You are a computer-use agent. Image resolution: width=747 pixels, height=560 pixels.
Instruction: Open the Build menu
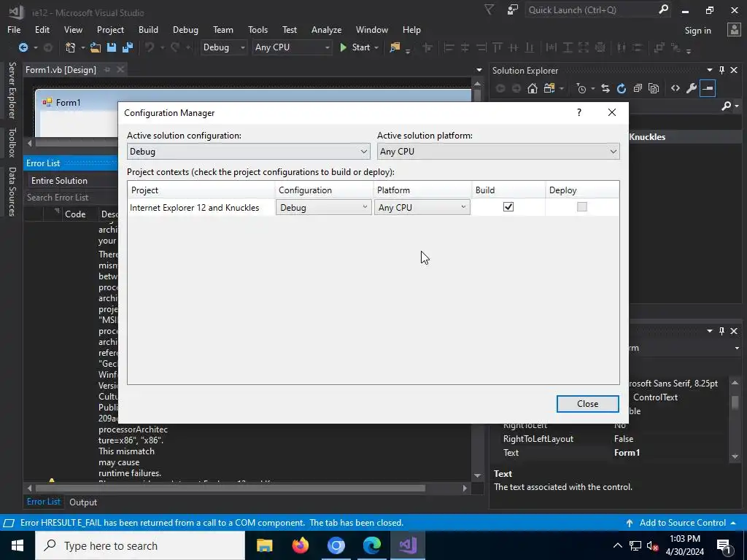(148, 29)
